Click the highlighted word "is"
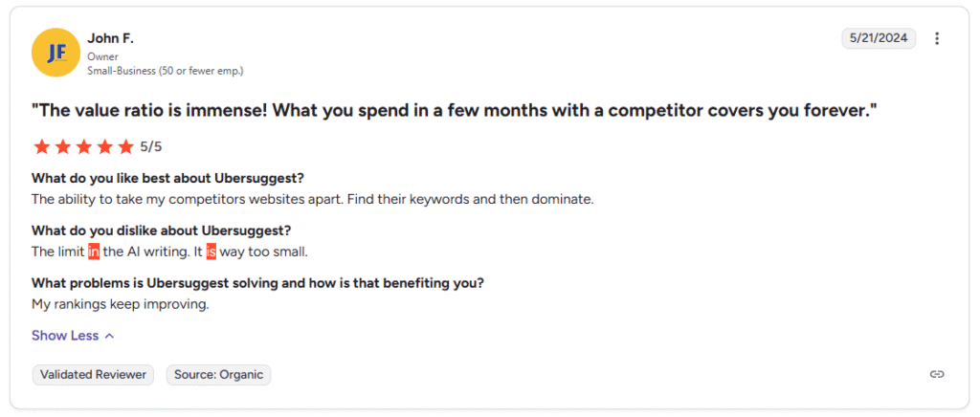This screenshot has width=980, height=417. pos(211,252)
